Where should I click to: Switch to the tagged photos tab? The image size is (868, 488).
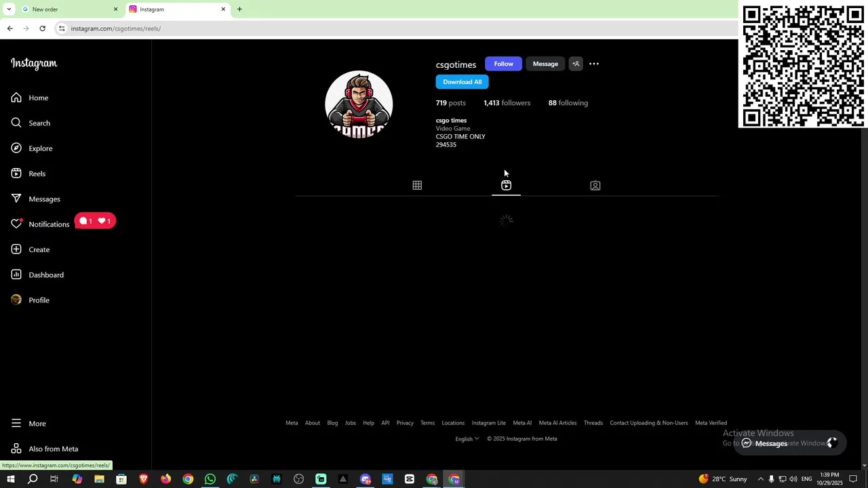[x=595, y=185]
